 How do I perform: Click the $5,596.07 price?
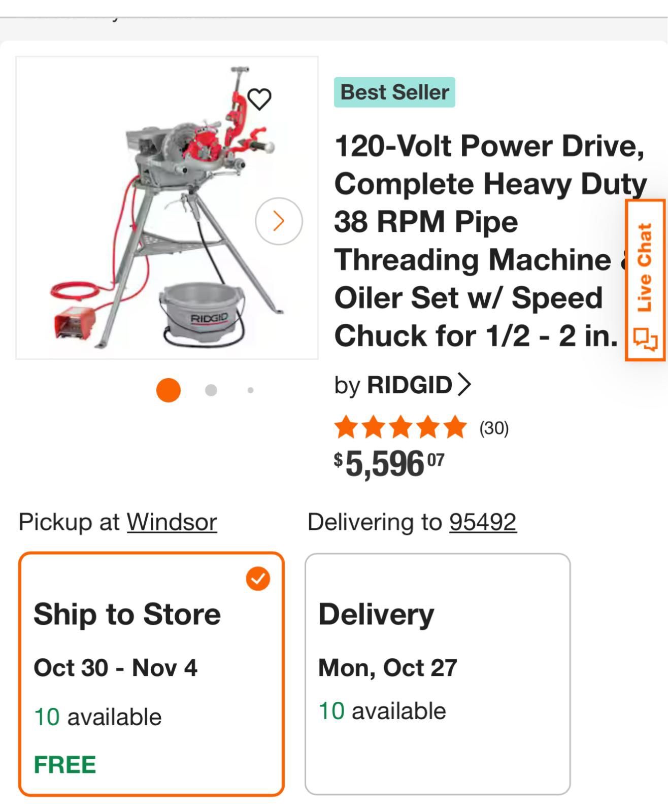coord(389,463)
